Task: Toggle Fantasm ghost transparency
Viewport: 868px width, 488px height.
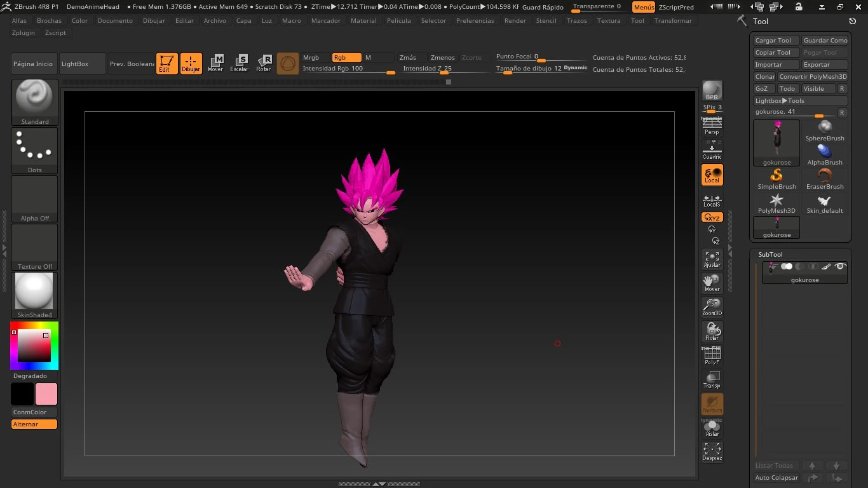Action: point(712,404)
